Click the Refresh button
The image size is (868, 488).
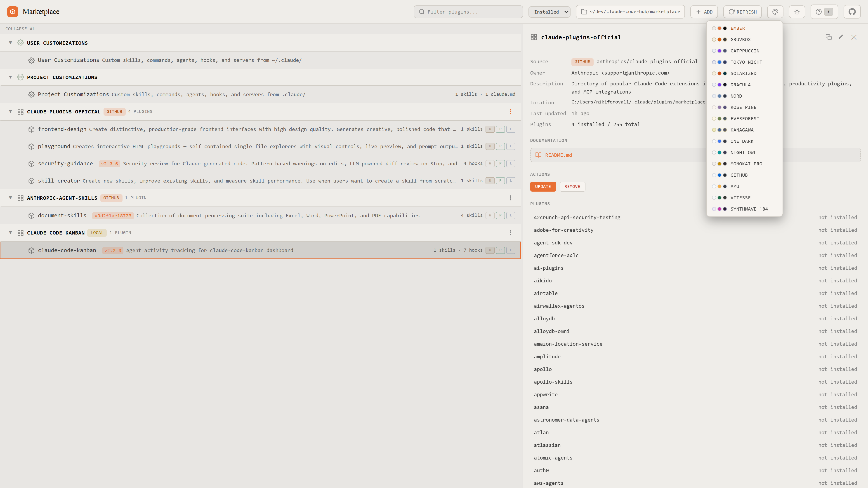click(742, 12)
